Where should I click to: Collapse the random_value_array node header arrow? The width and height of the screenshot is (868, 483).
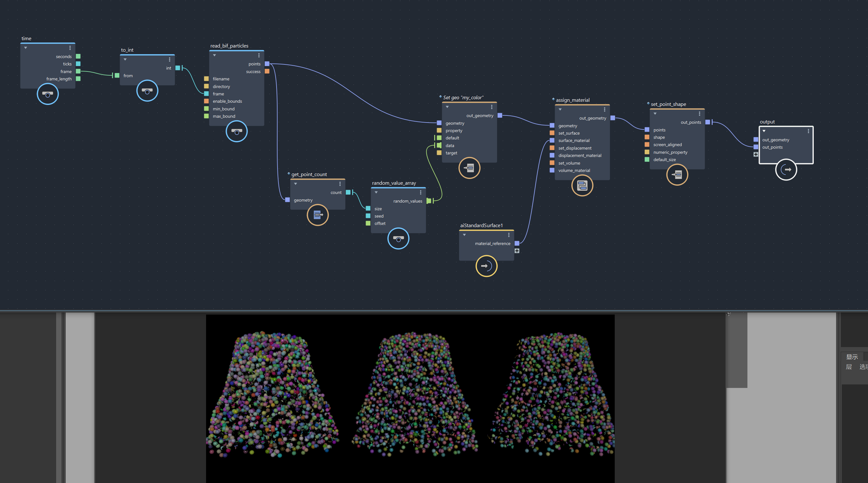pyautogui.click(x=376, y=192)
